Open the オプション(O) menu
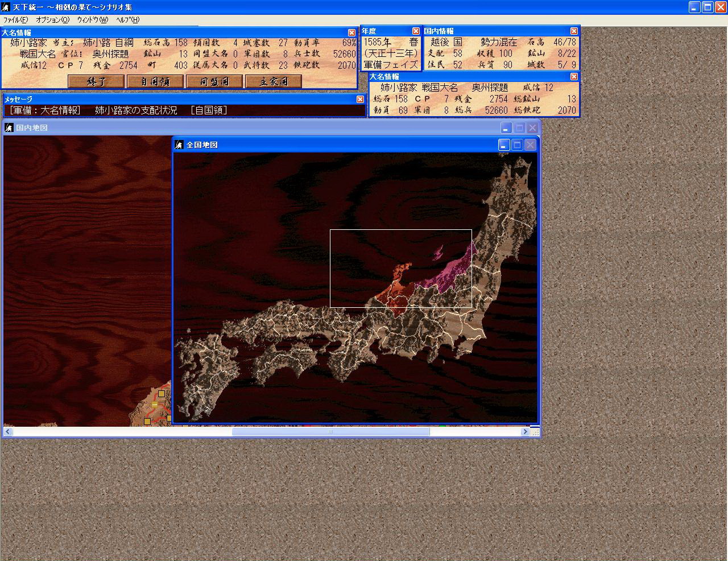Screen dimensions: 728x561 tap(52, 19)
